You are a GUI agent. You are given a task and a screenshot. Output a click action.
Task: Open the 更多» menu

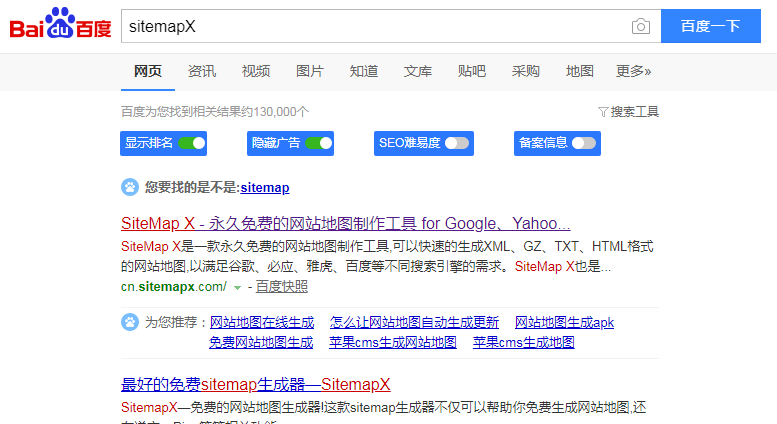click(x=633, y=71)
